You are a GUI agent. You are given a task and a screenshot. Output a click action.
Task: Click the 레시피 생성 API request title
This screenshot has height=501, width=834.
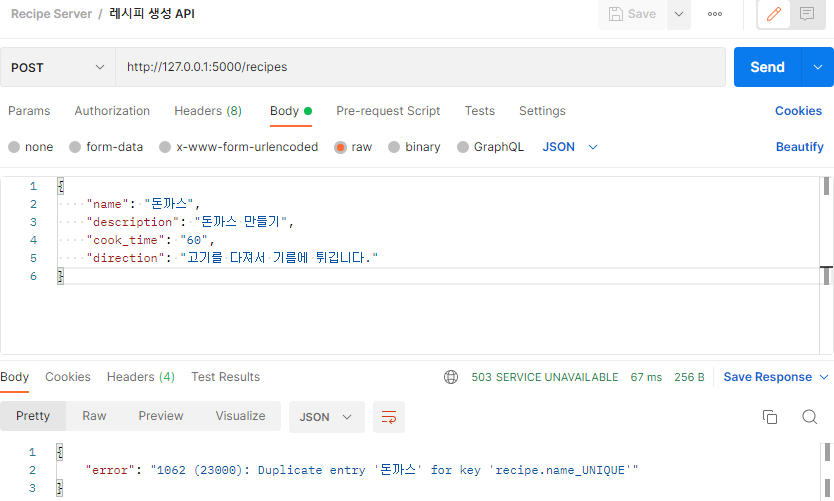click(152, 14)
